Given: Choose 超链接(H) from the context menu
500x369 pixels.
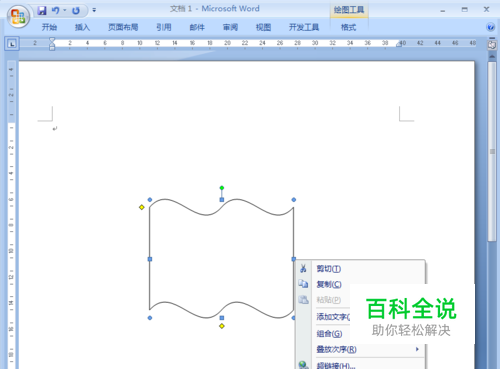Looking at the screenshot, I should point(361,365).
